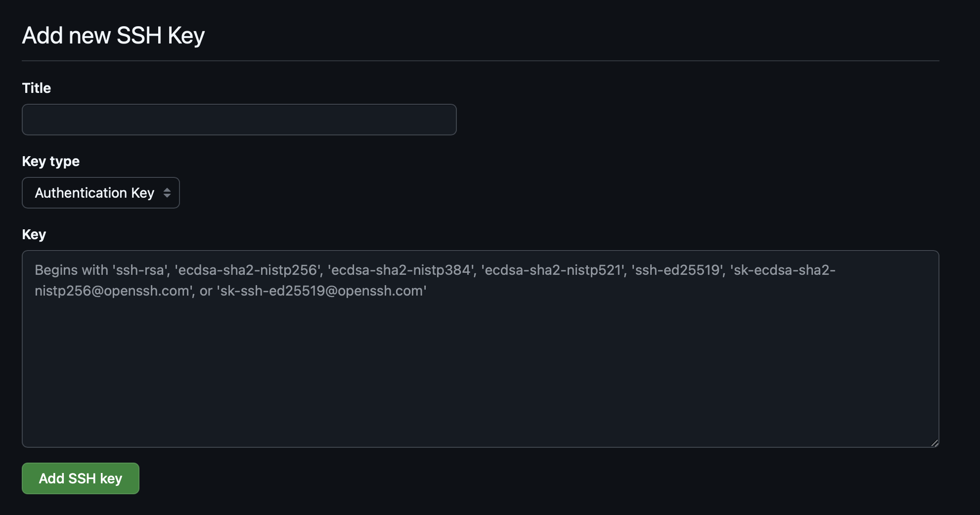This screenshot has width=980, height=515.
Task: Click the 'Add new SSH Key' heading
Action: [x=113, y=36]
